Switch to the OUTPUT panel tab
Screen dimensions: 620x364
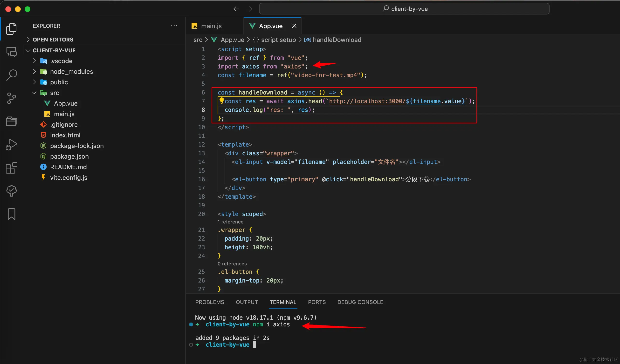point(247,302)
